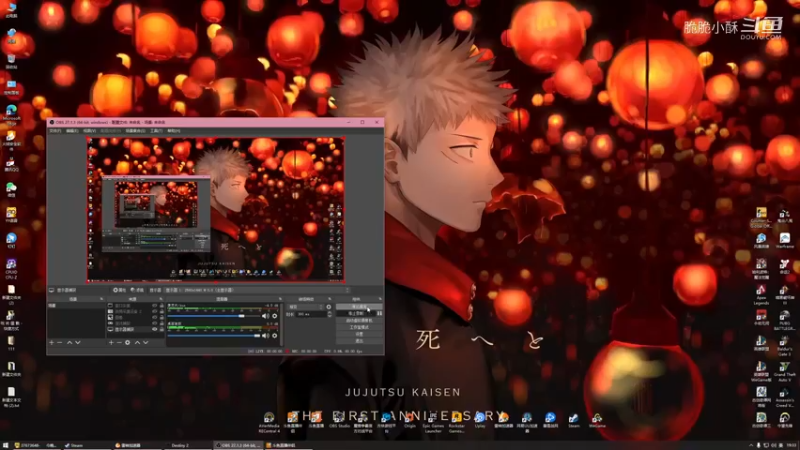Mute the lower audio channel speaker

click(265, 336)
